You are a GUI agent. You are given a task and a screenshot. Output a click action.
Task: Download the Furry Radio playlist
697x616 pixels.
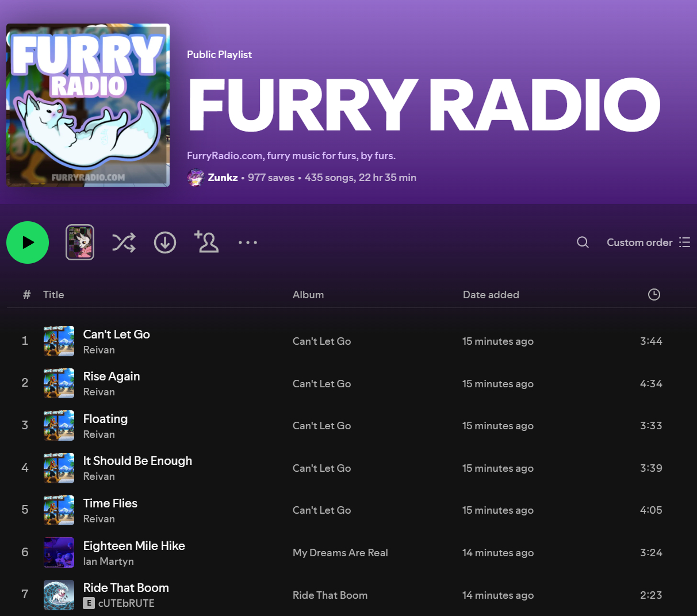pyautogui.click(x=165, y=242)
